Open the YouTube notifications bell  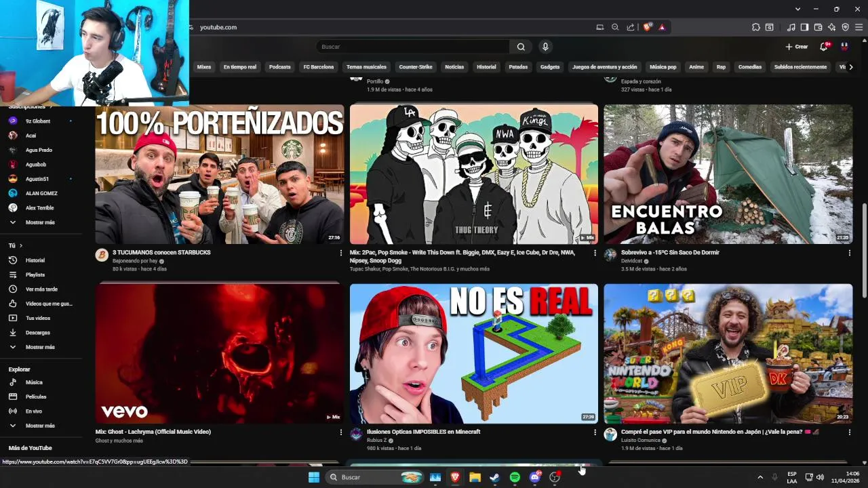tap(824, 47)
